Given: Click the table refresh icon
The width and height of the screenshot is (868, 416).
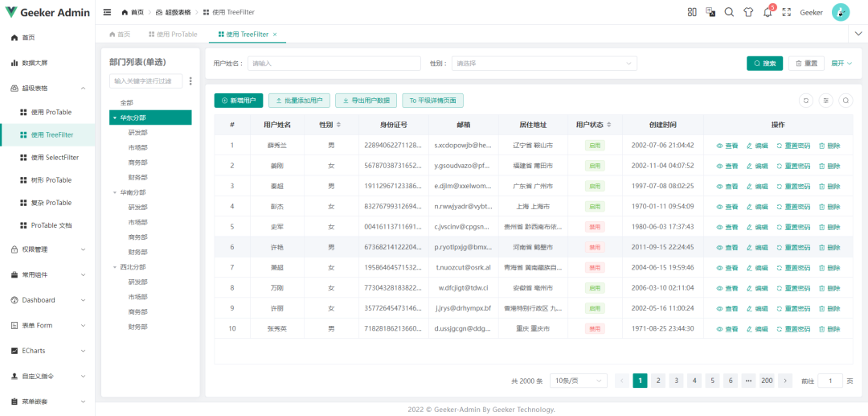Looking at the screenshot, I should coord(805,101).
